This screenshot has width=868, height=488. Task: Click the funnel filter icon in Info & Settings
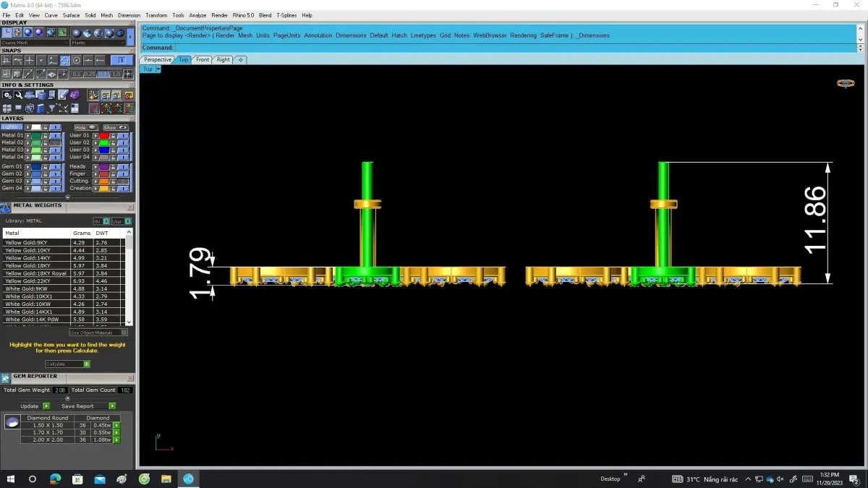click(52, 108)
